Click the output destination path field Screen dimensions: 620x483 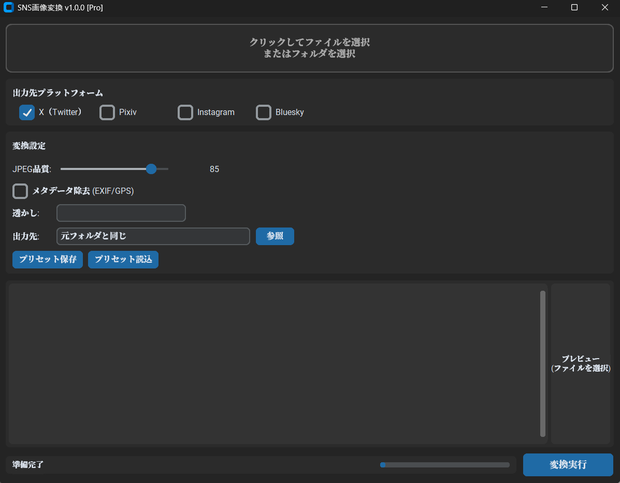[x=153, y=236]
